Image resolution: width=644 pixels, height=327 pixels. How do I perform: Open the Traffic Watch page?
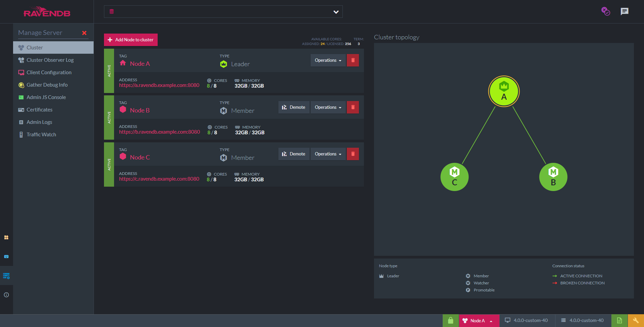tap(41, 135)
